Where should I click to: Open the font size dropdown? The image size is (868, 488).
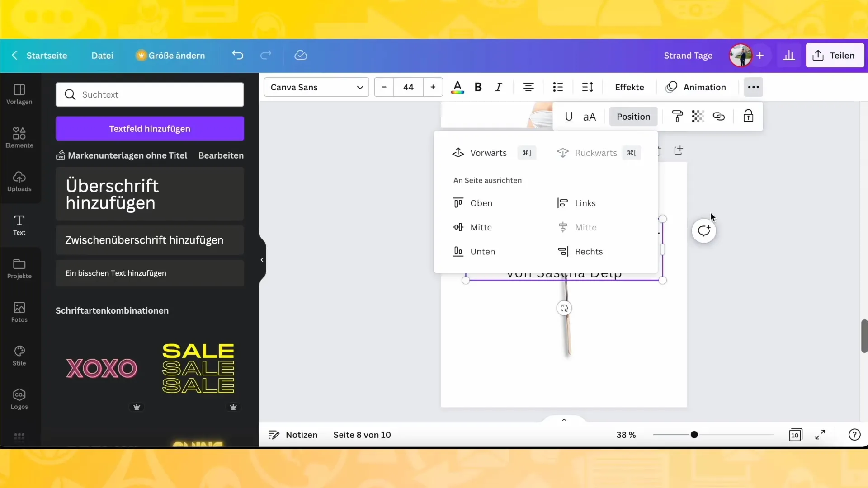click(408, 88)
